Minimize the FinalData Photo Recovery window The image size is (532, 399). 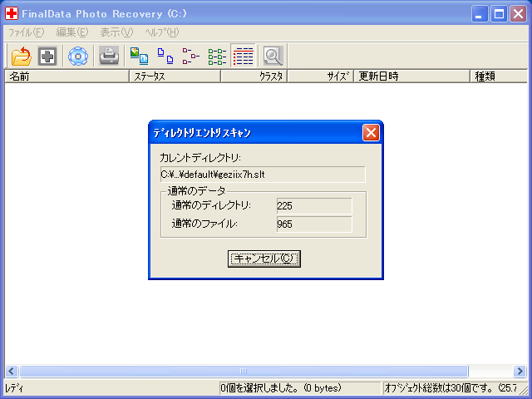[x=480, y=14]
